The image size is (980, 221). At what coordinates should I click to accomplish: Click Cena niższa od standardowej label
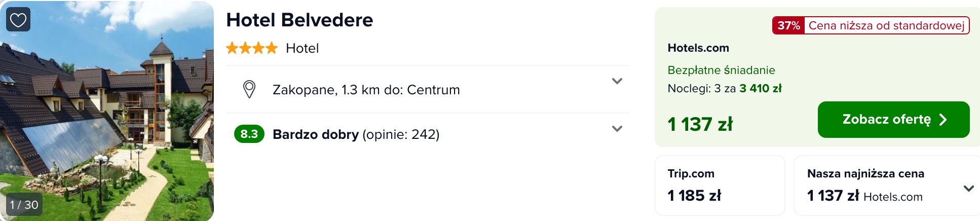(x=886, y=25)
